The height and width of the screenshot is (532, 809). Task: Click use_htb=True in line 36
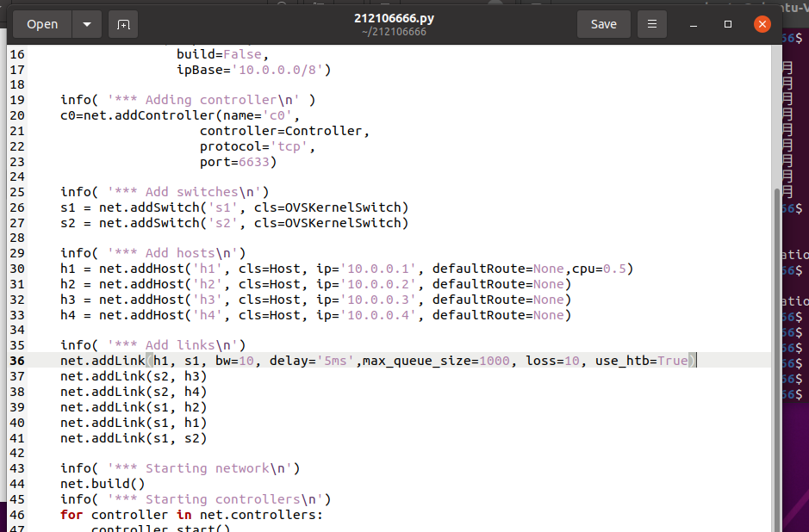[642, 361]
